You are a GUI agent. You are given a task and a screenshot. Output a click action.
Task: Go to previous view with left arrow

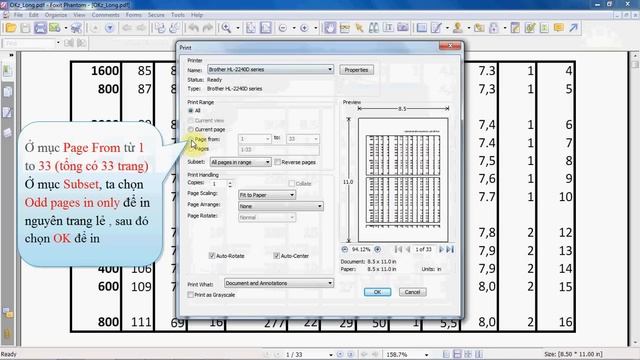(x=127, y=28)
